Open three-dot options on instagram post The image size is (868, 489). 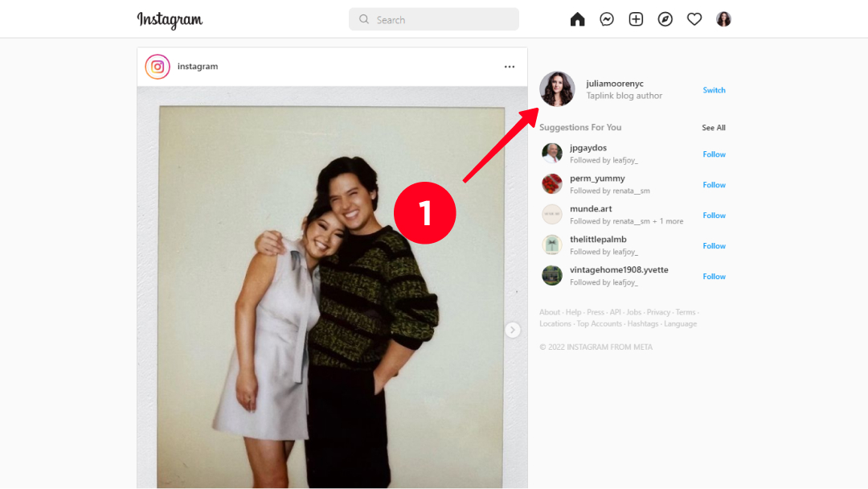(x=510, y=67)
